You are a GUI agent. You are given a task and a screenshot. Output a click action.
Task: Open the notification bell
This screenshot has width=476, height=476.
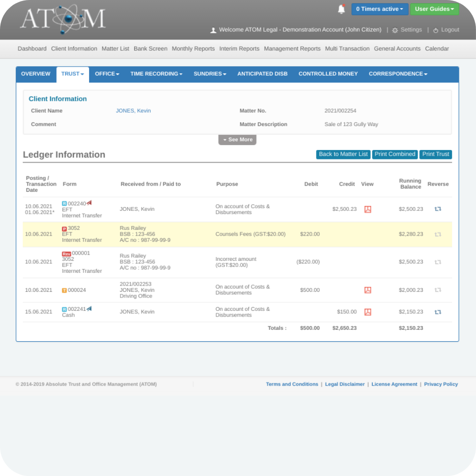[341, 9]
